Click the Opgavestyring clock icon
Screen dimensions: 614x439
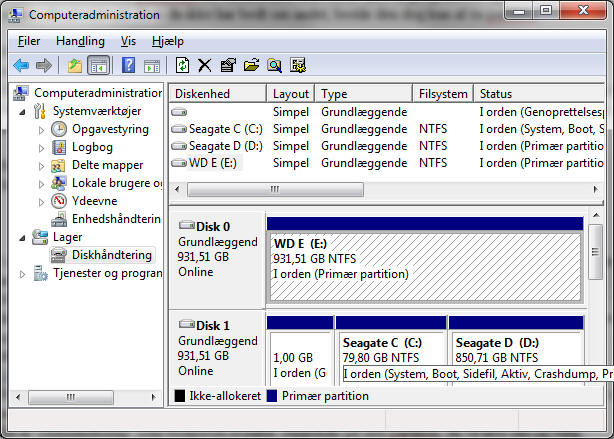tap(59, 129)
